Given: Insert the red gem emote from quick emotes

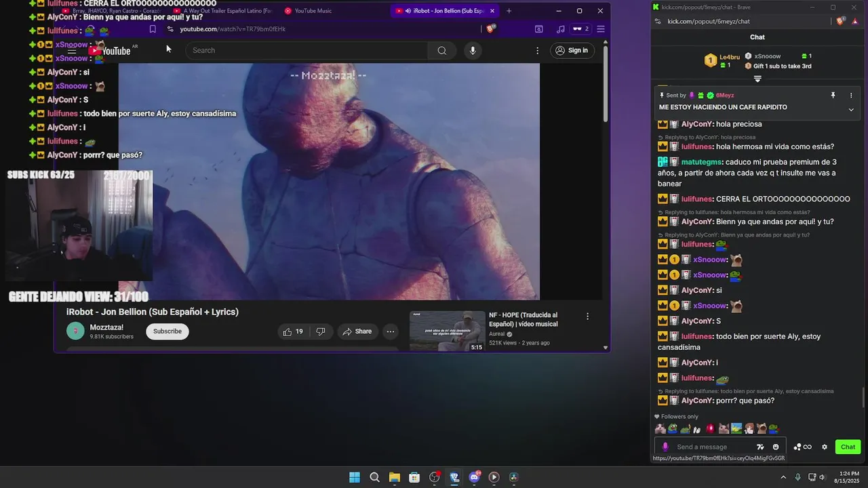Looking at the screenshot, I should pyautogui.click(x=710, y=428).
